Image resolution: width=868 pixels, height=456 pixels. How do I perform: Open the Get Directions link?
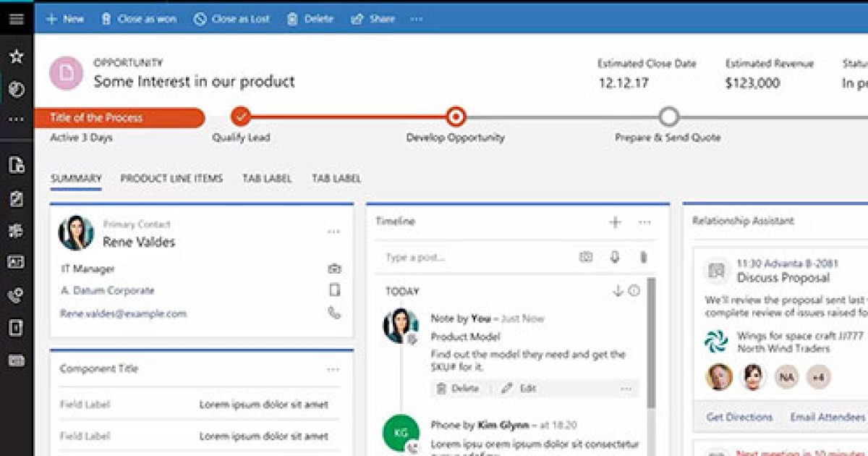[x=739, y=417]
